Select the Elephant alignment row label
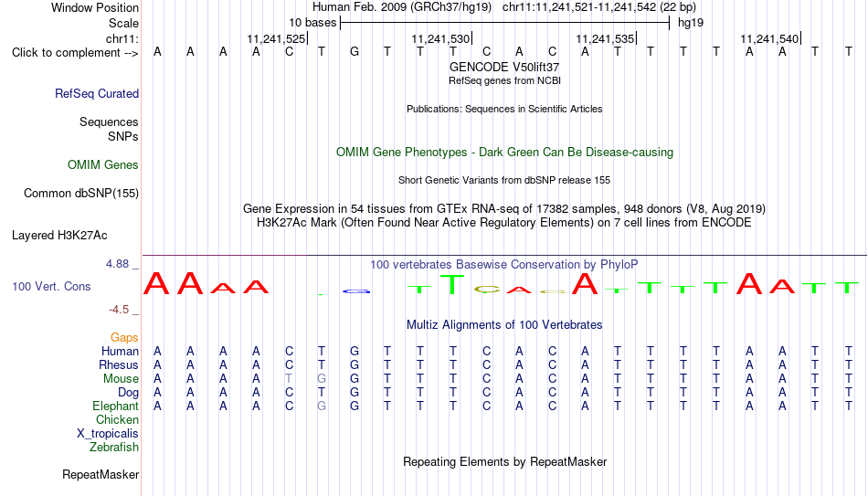This screenshot has height=496, width=868. click(116, 406)
